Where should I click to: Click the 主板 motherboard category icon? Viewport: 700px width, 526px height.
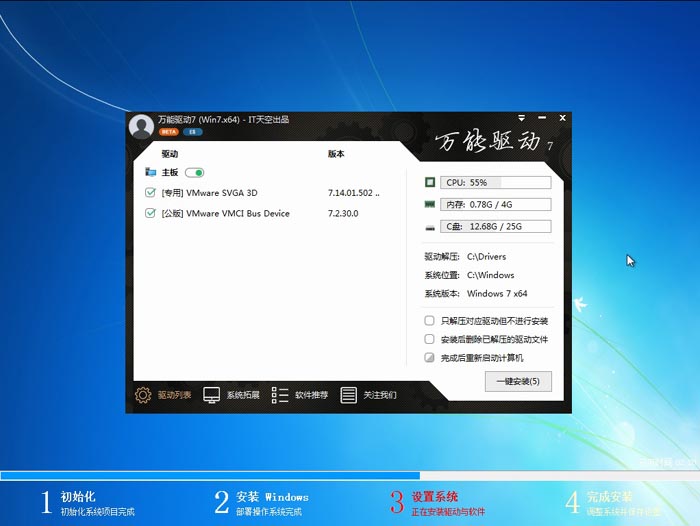151,172
